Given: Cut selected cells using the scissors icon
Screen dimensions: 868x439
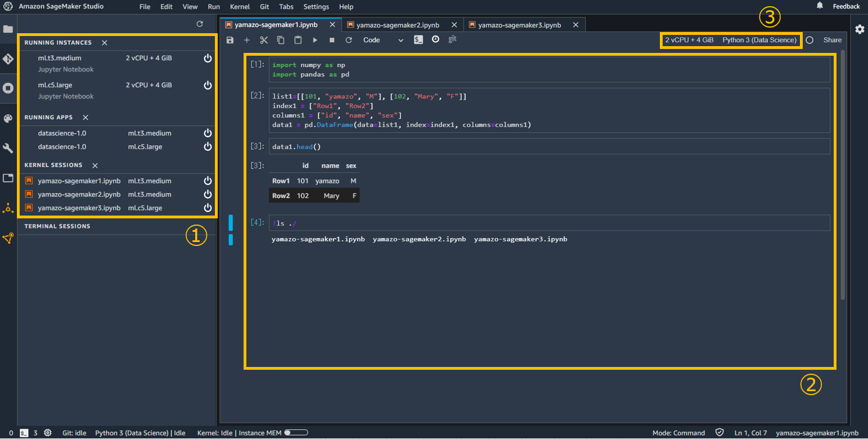Looking at the screenshot, I should [263, 40].
